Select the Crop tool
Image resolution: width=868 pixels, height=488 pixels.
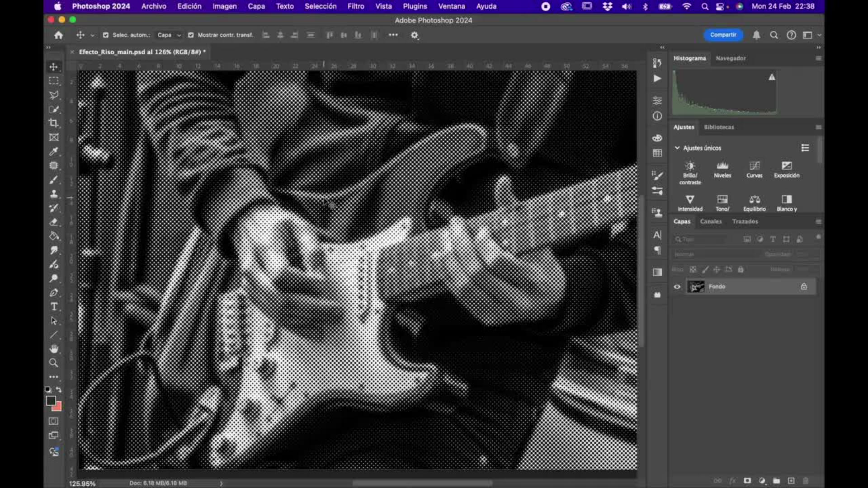[x=54, y=123]
